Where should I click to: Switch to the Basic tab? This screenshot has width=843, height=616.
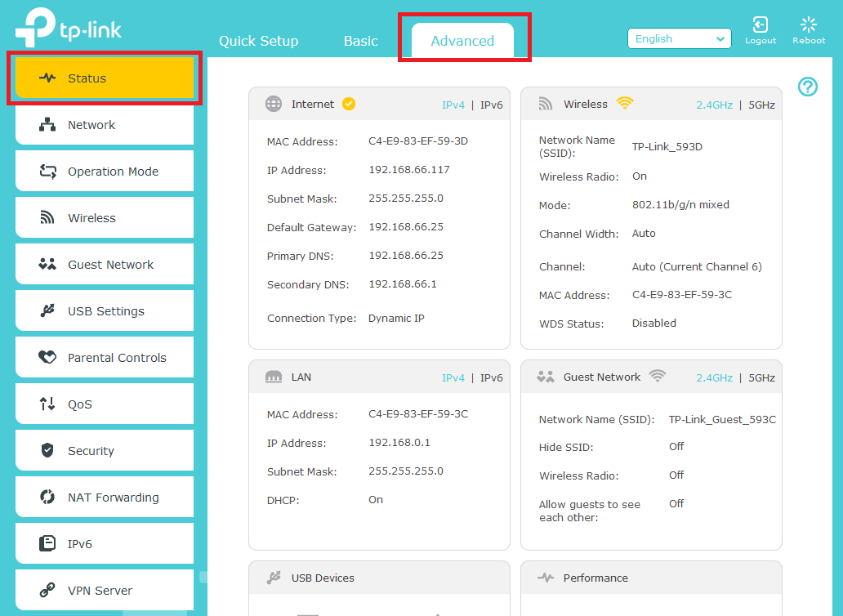[360, 41]
